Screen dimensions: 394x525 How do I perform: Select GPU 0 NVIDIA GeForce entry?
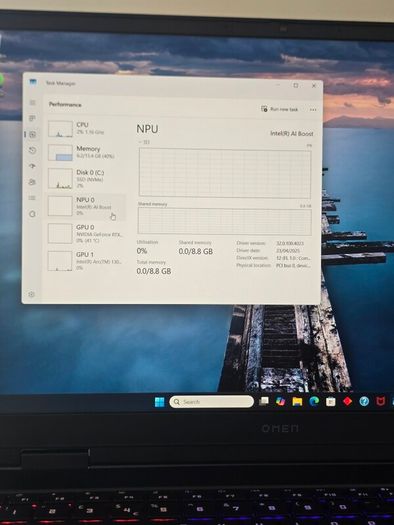point(85,233)
